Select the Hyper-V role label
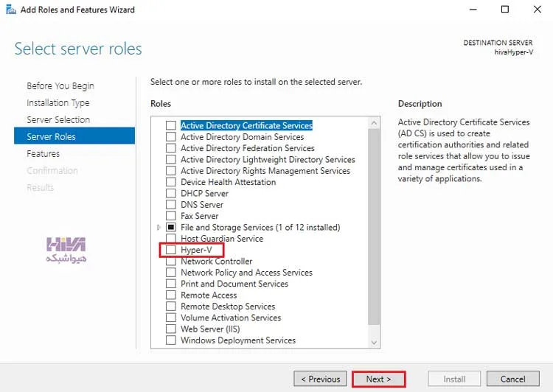 [196, 250]
